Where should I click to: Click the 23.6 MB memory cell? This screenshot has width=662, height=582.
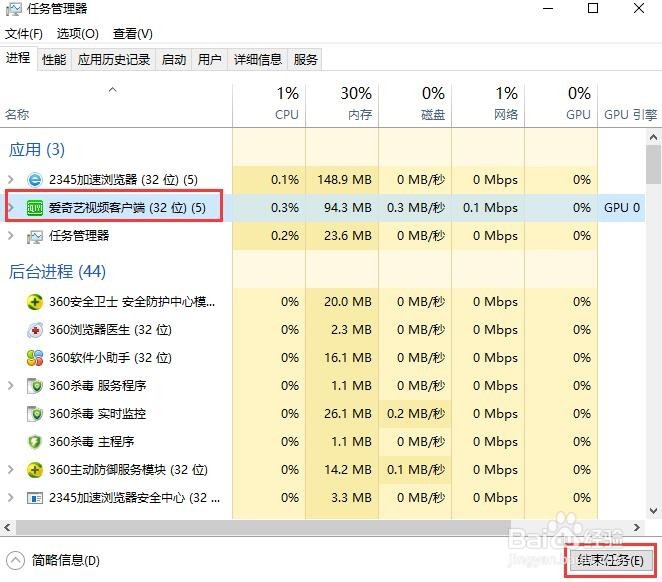[342, 236]
